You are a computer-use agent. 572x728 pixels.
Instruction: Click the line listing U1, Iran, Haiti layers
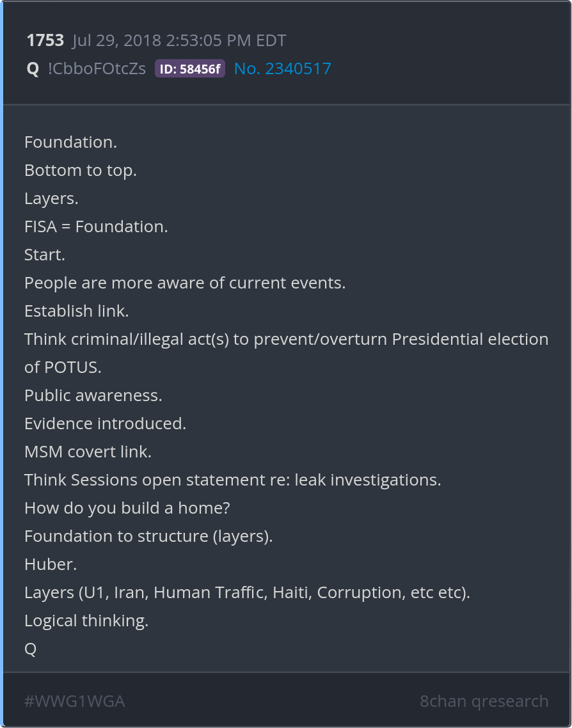point(247,592)
